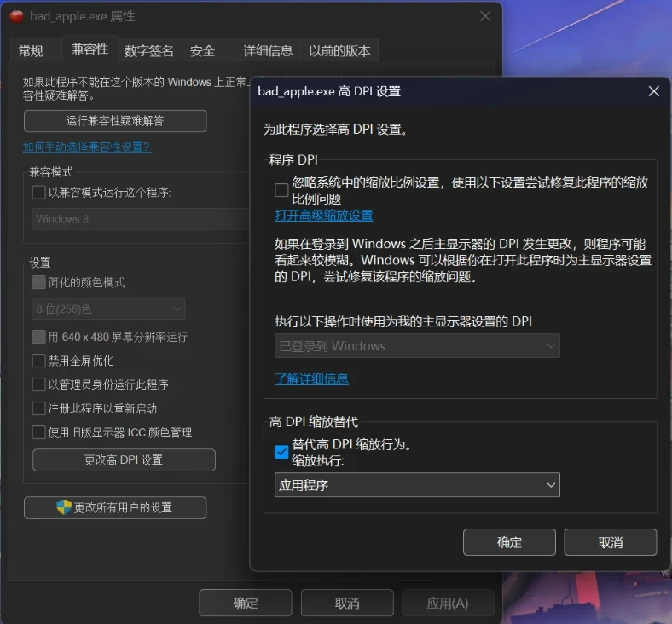Image resolution: width=672 pixels, height=624 pixels.
Task: Expand the 应用程序 scaling dropdown
Action: pyautogui.click(x=417, y=485)
